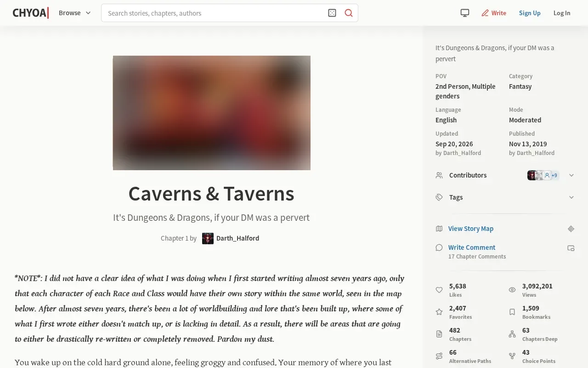Click the Contributors people icon
Image resolution: width=588 pixels, height=368 pixels.
[x=439, y=175]
